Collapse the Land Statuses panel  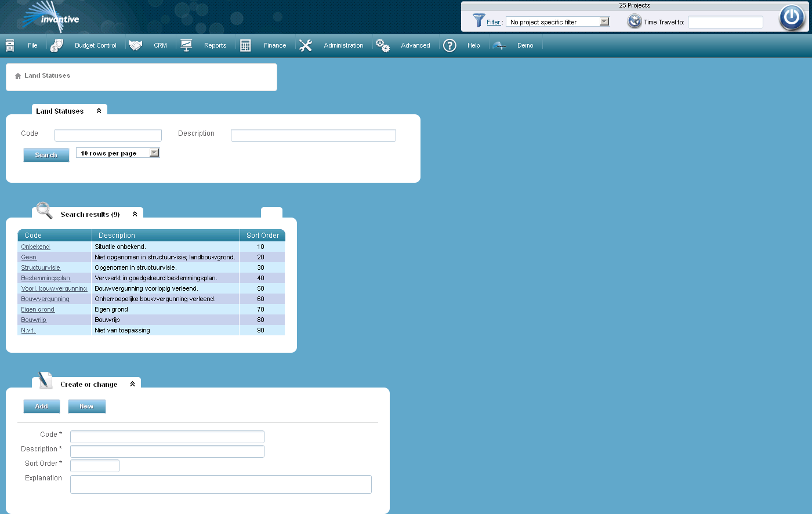[x=99, y=111]
